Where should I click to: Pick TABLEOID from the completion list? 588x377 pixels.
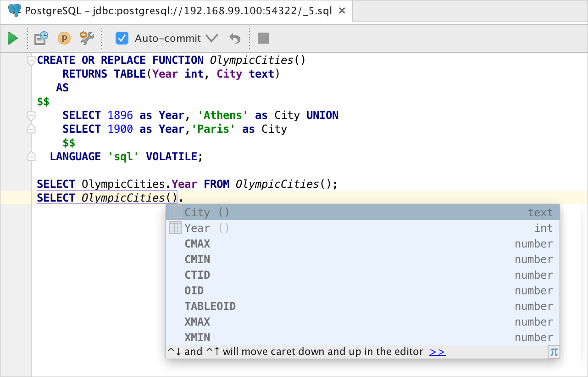click(363, 306)
